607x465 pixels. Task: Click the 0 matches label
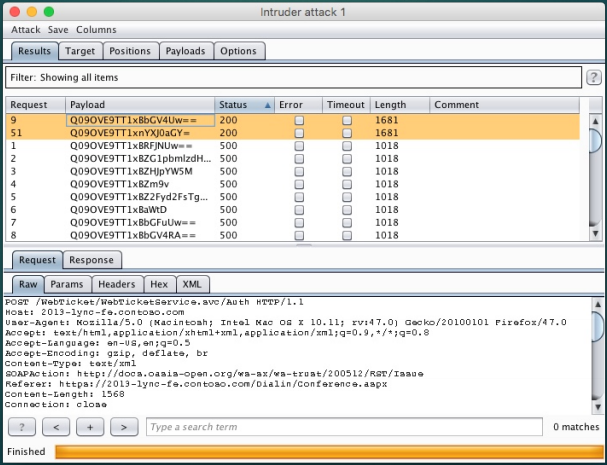click(576, 427)
